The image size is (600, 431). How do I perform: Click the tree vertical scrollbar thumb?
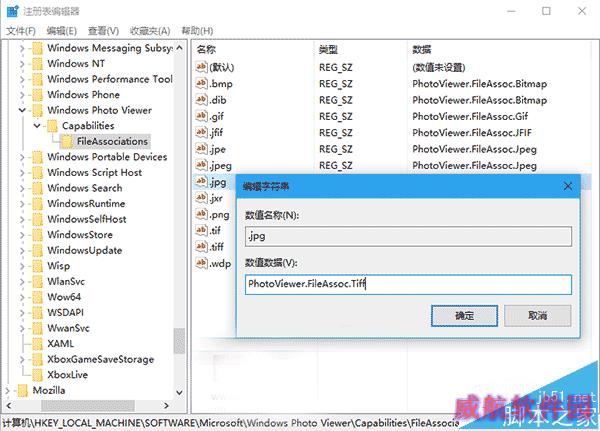point(179,341)
